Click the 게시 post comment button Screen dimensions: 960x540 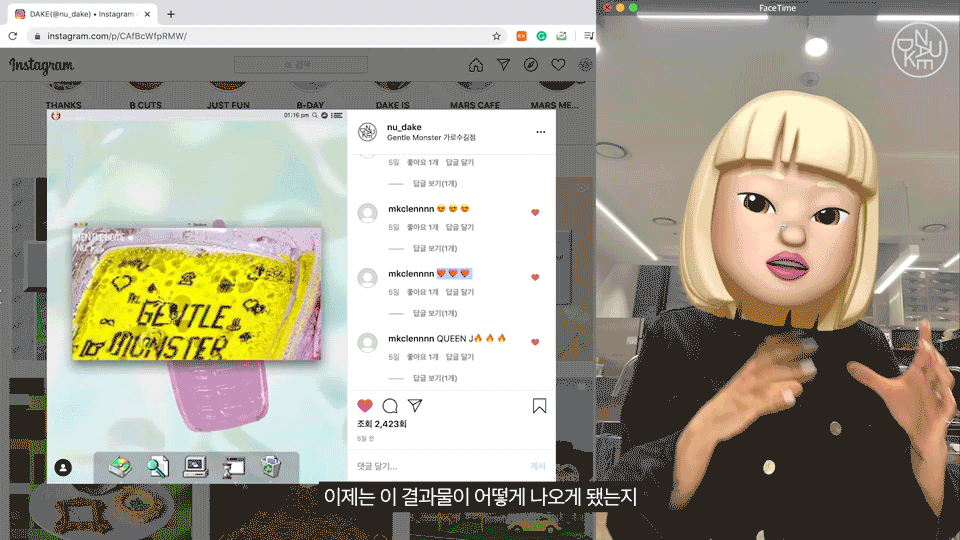click(538, 466)
